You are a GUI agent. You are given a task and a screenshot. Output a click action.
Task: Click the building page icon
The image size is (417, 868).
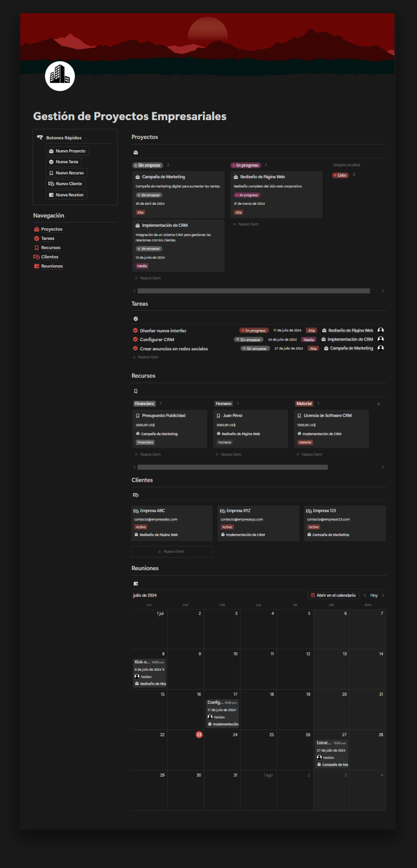pyautogui.click(x=60, y=76)
